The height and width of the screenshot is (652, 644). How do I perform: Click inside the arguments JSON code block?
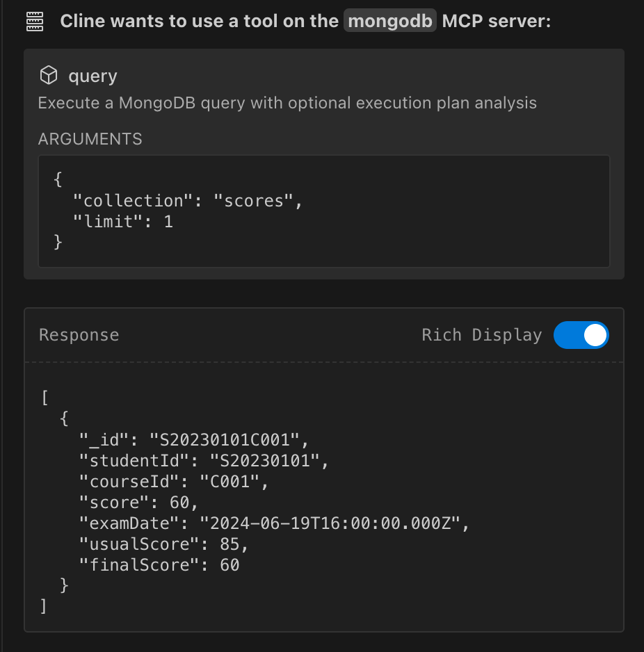pyautogui.click(x=324, y=211)
